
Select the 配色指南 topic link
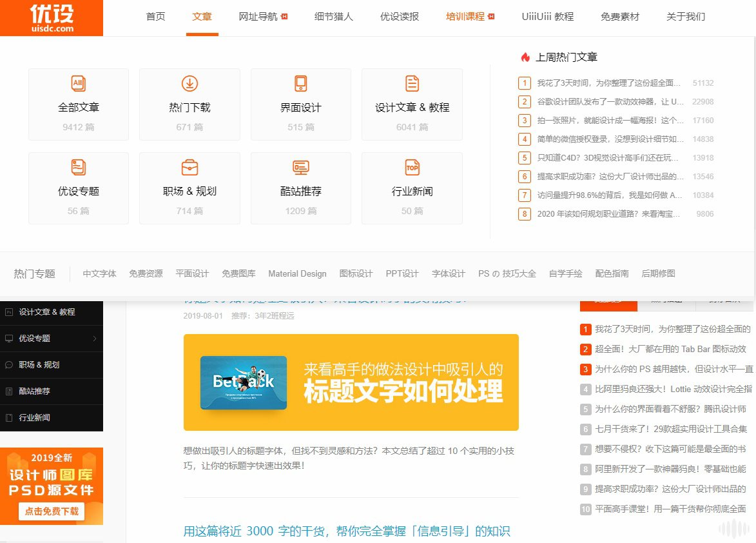coord(612,273)
